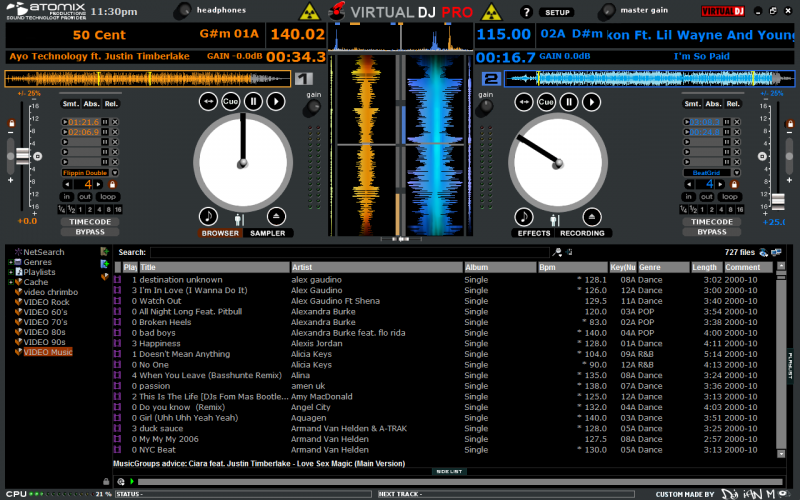Play the right deck
The width and height of the screenshot is (800, 500).
point(592,102)
